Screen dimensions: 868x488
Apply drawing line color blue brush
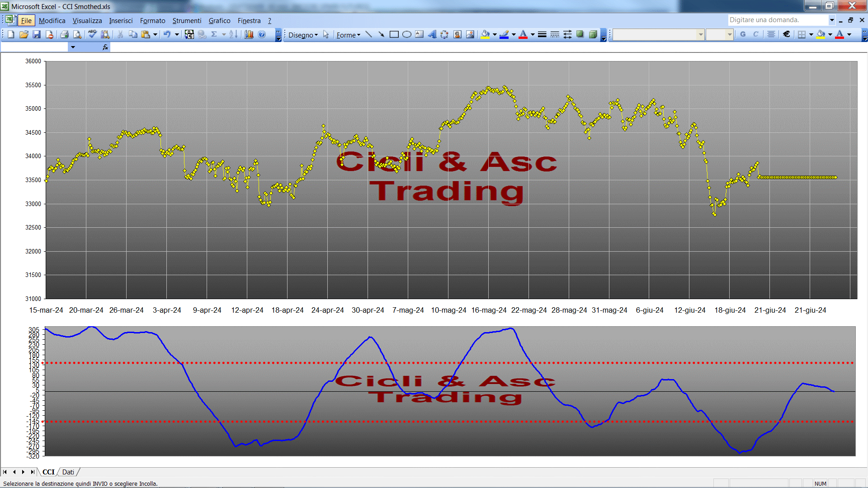[x=505, y=34]
